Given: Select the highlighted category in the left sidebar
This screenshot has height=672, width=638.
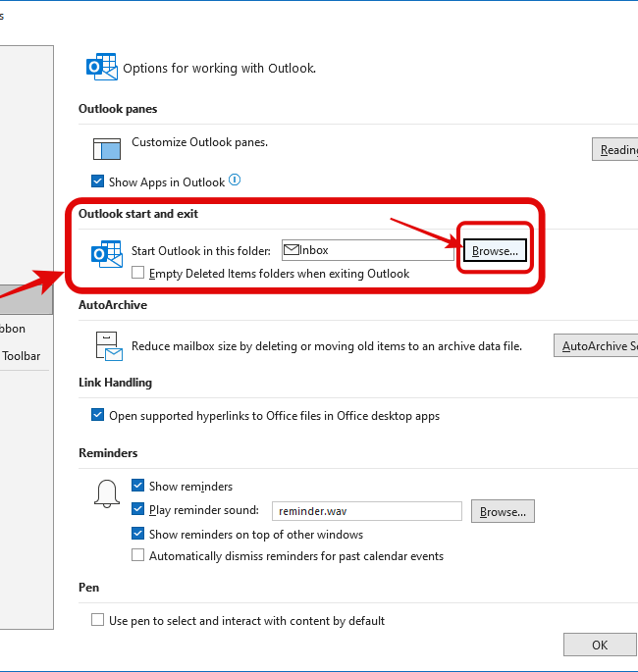Looking at the screenshot, I should point(26,300).
